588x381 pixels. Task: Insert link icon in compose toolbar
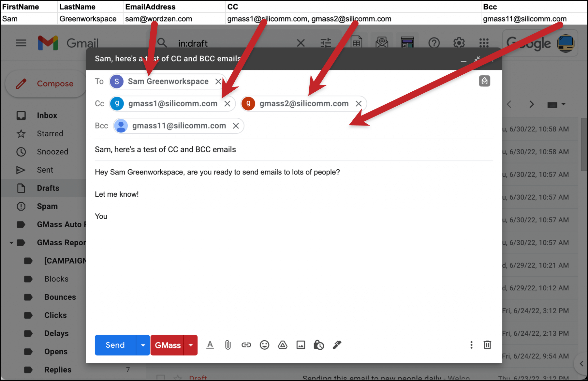[246, 345]
